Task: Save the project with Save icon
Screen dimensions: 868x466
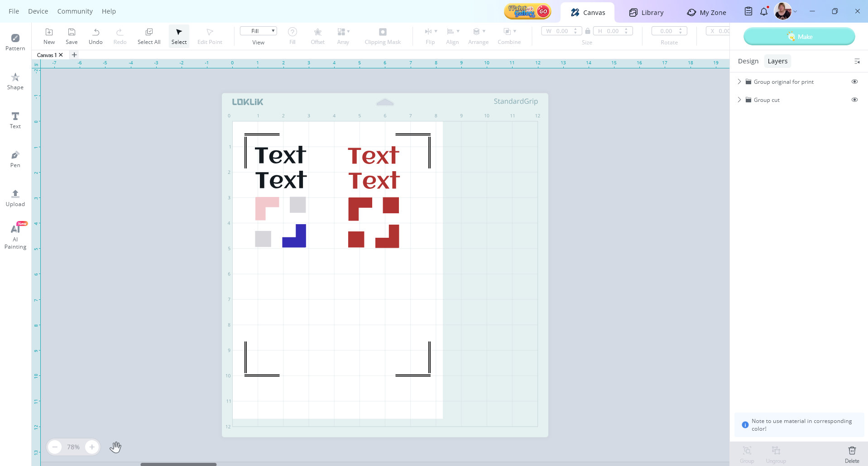Action: [72, 36]
